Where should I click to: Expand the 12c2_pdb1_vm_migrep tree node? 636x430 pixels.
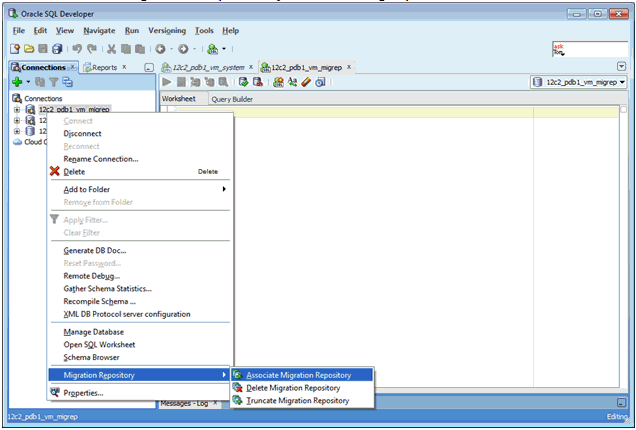17,110
